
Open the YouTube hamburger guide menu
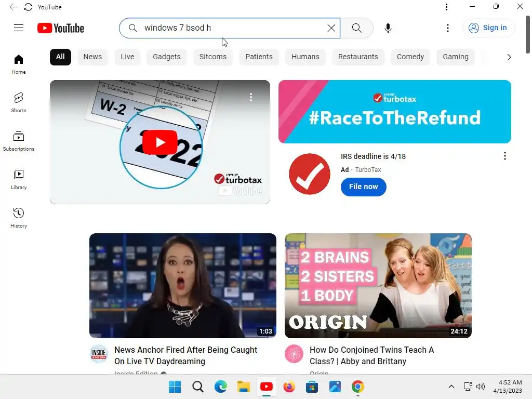pyautogui.click(x=19, y=28)
